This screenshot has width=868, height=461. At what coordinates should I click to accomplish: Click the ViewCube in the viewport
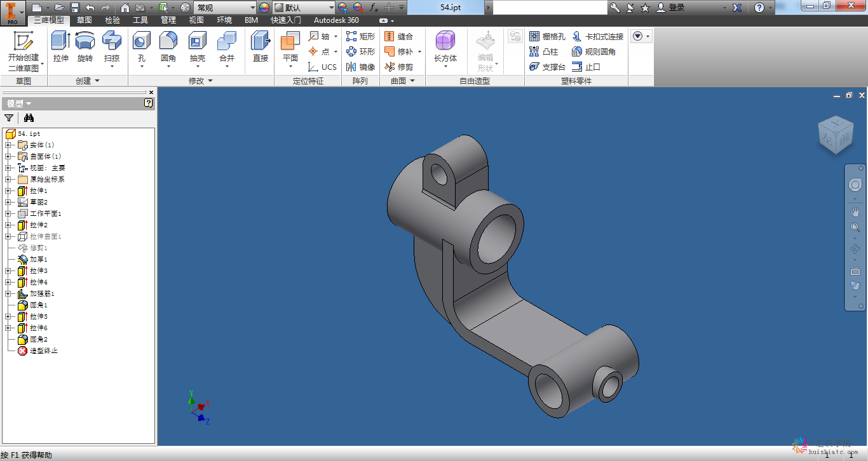click(835, 135)
